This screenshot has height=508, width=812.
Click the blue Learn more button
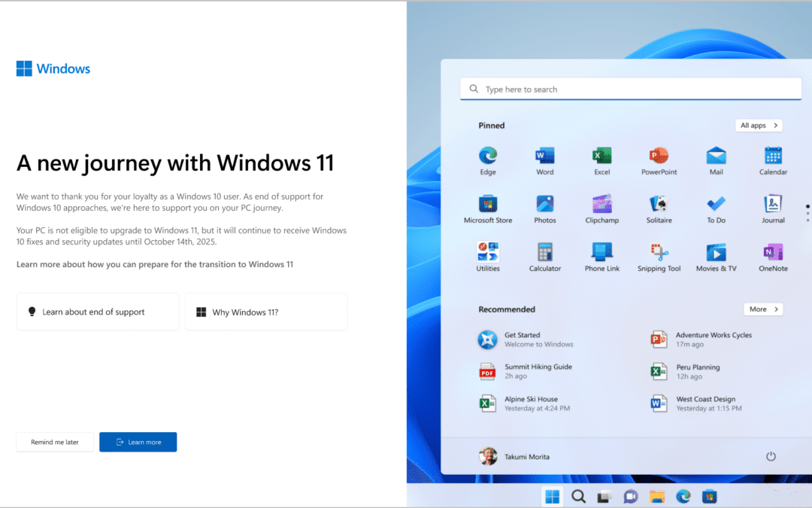click(x=138, y=443)
